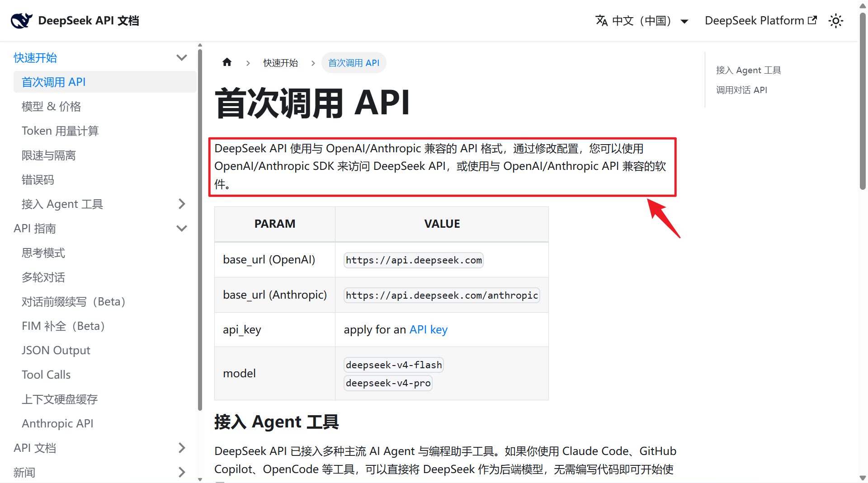Open 限速与隔离 page
Image resolution: width=868 pixels, height=483 pixels.
tap(49, 155)
